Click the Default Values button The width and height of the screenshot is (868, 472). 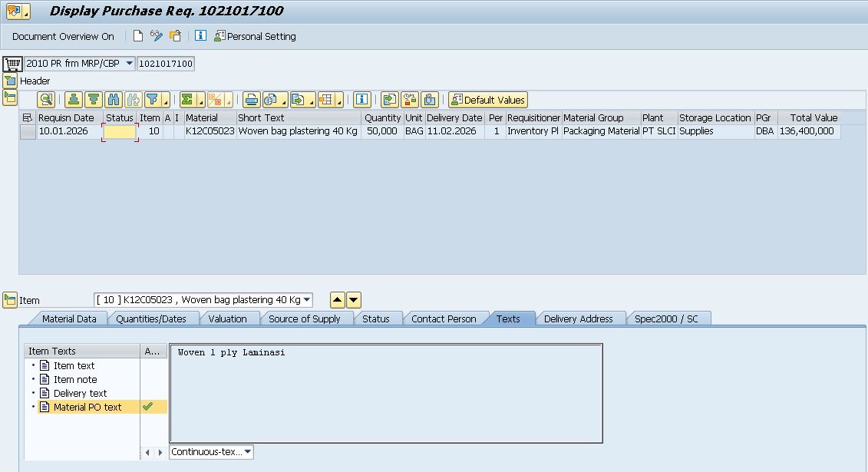(488, 100)
